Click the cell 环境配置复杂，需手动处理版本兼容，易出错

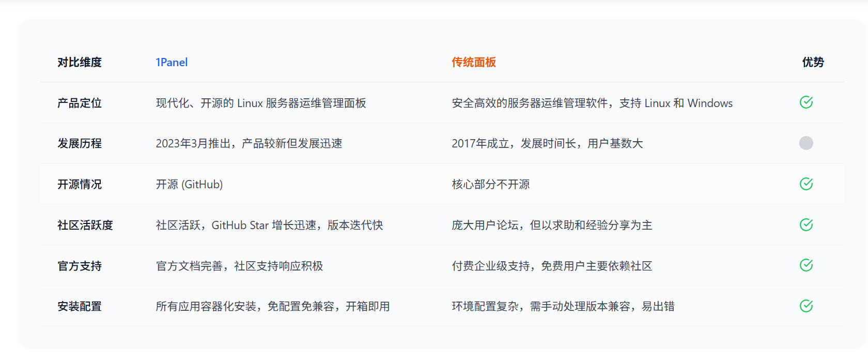tap(563, 306)
